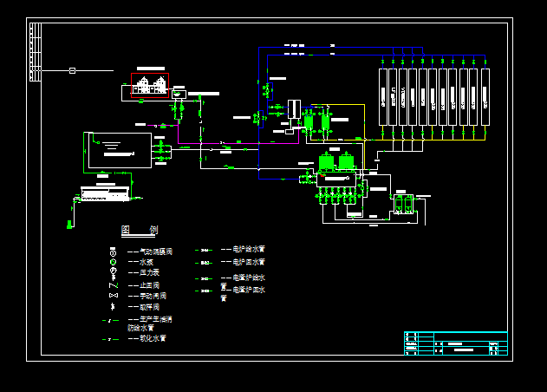
Task: Pick the 手动闸阀 legend label
Action: pyautogui.click(x=153, y=296)
